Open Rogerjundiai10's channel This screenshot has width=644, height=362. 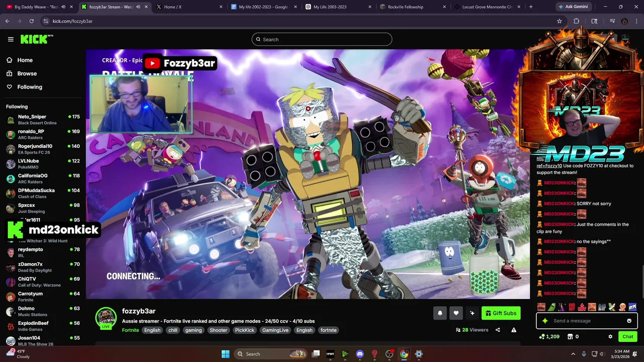click(43, 149)
